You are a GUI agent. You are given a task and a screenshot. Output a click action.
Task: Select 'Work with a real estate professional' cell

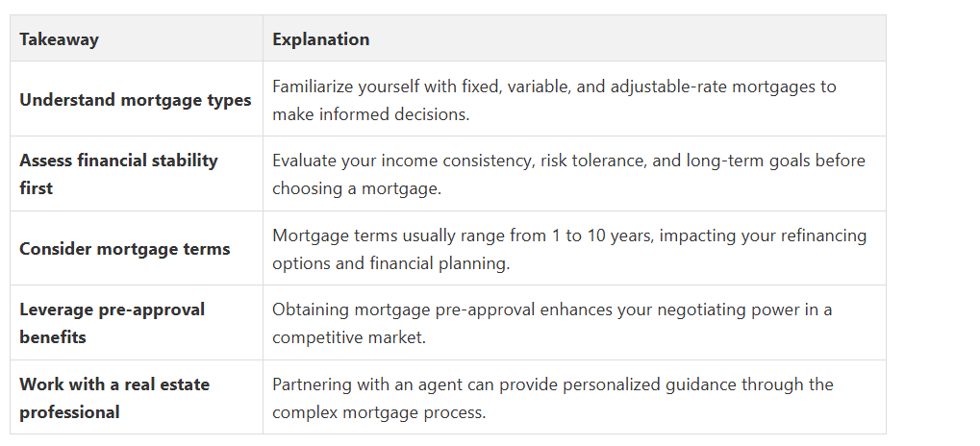[x=137, y=397]
